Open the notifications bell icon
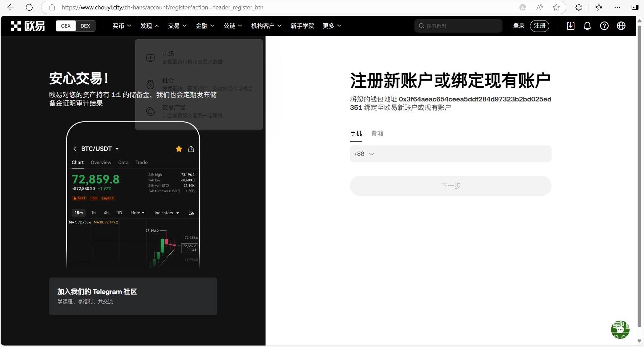The height and width of the screenshot is (347, 644). point(587,26)
